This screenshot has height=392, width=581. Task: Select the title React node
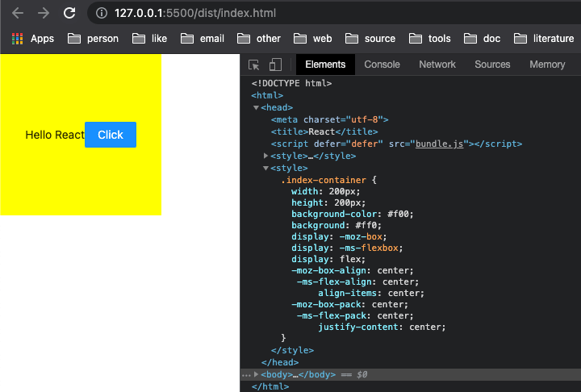point(324,132)
